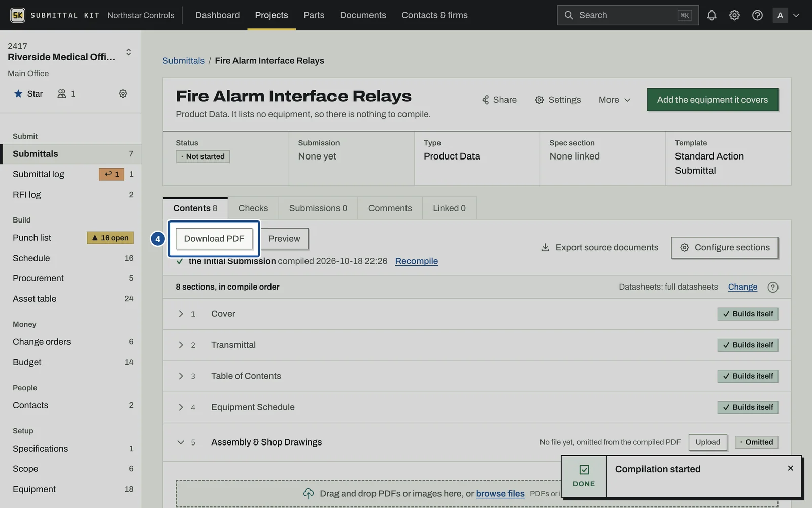The image size is (812, 508).
Task: Click browse files link
Action: 500,493
